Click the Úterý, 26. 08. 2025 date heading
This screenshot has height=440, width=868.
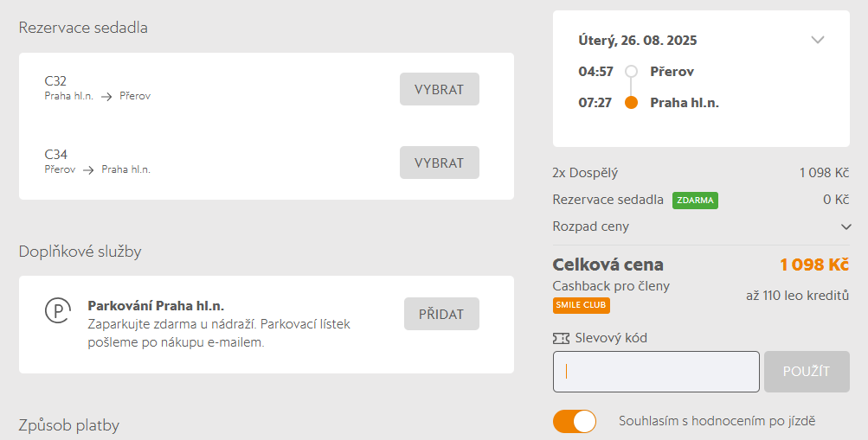[638, 41]
